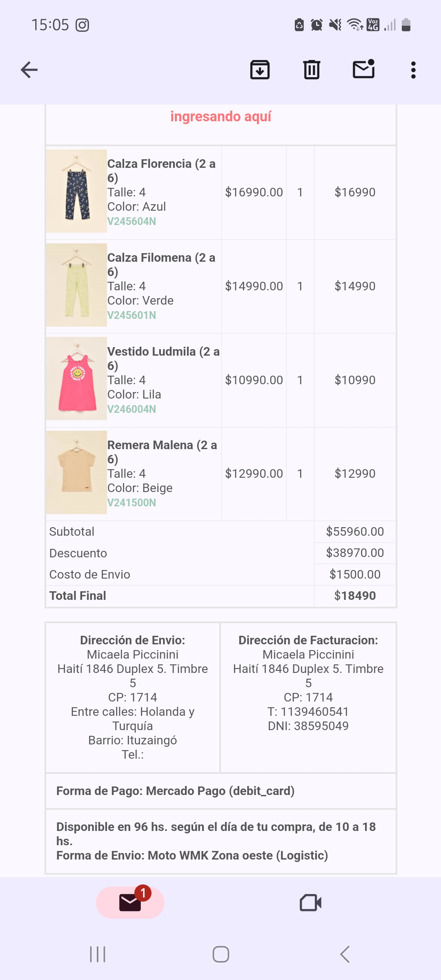The height and width of the screenshot is (980, 441).
Task: Open product code V246004N link
Action: pyautogui.click(x=131, y=409)
